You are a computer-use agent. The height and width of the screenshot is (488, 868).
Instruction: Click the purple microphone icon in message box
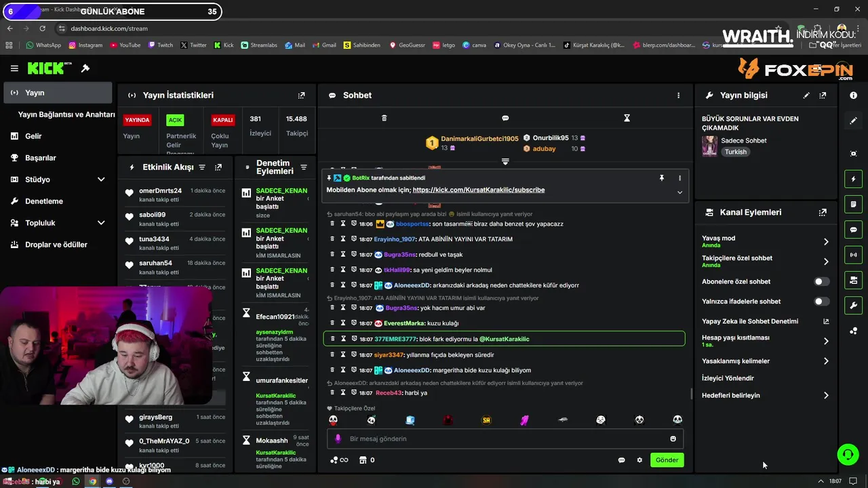coord(338,439)
